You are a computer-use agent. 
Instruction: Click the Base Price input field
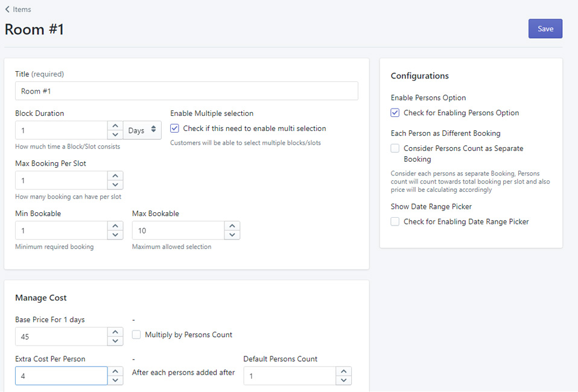tap(61, 337)
